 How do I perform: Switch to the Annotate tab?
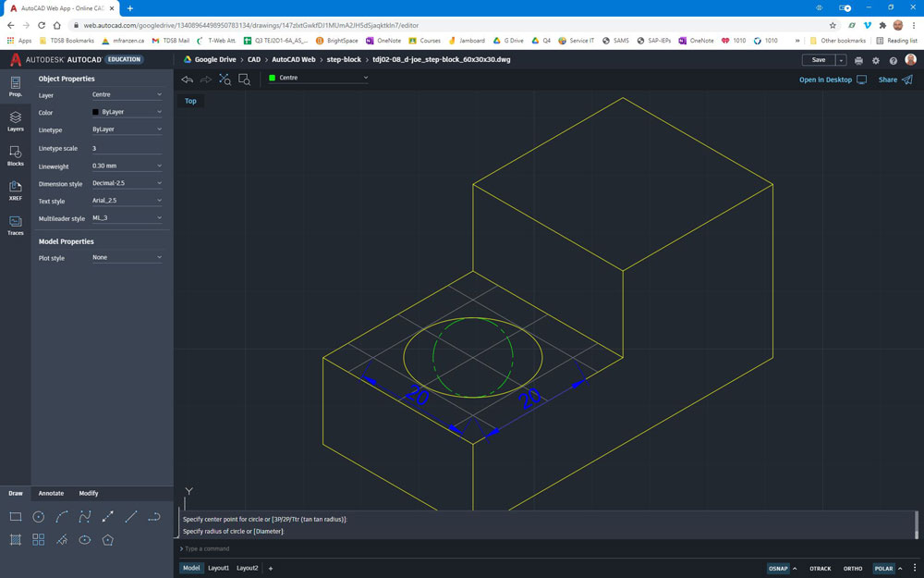pyautogui.click(x=51, y=493)
